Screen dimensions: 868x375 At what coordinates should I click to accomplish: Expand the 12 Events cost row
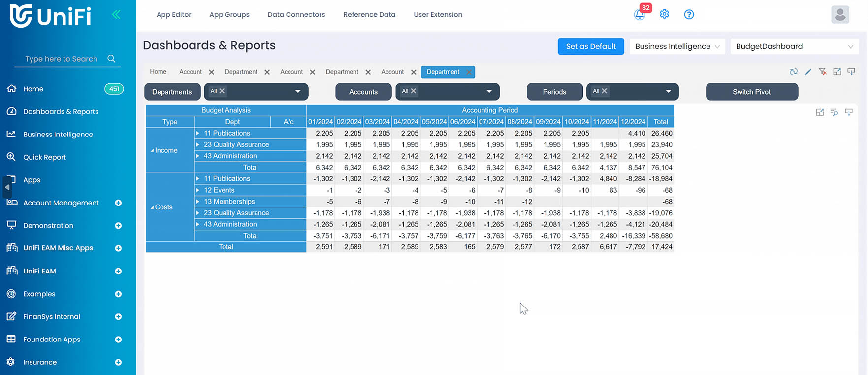click(198, 190)
